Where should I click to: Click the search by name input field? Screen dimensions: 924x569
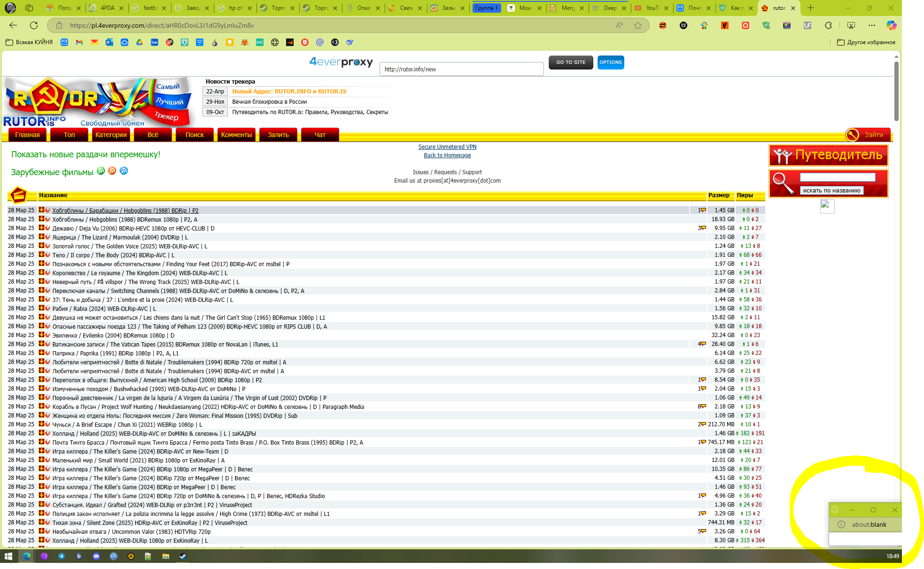pyautogui.click(x=837, y=177)
